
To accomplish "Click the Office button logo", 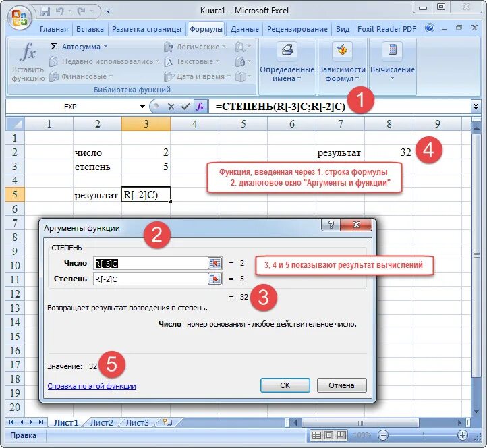I will pyautogui.click(x=20, y=18).
